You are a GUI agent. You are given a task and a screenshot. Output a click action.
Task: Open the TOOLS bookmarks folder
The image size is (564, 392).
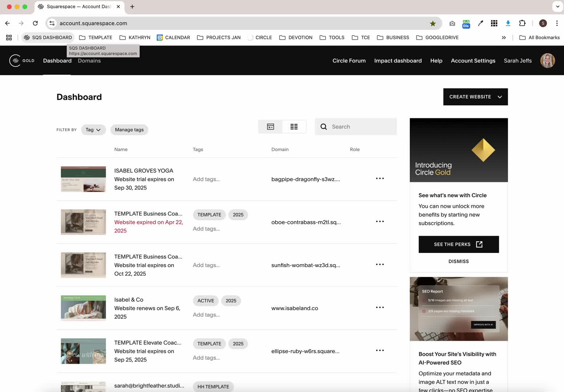pos(332,37)
